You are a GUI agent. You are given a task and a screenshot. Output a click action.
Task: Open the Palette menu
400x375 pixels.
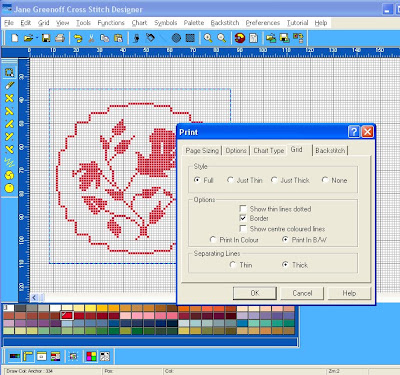194,23
